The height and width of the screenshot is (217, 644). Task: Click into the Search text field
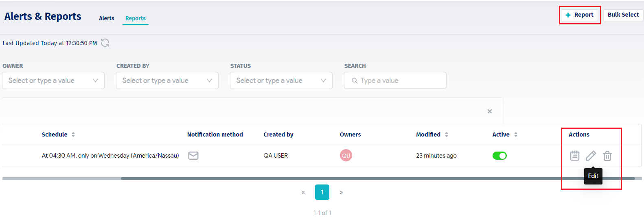395,80
